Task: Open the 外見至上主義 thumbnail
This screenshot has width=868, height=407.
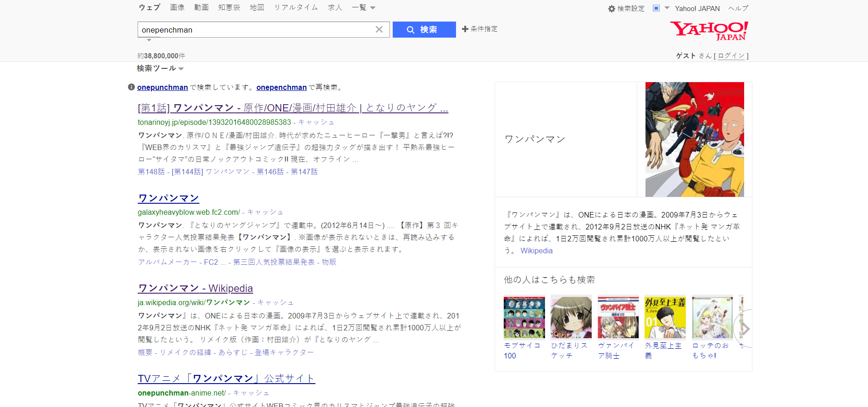Action: coord(665,317)
